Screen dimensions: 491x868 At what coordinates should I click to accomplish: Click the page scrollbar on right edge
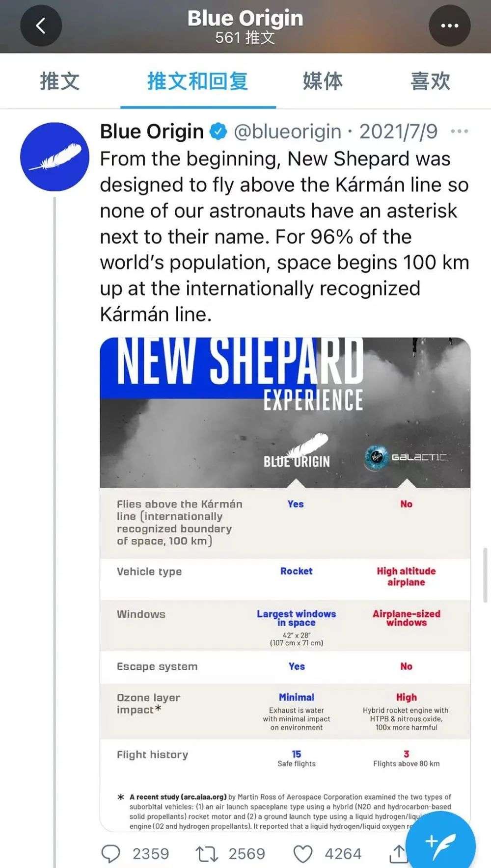pos(486,575)
